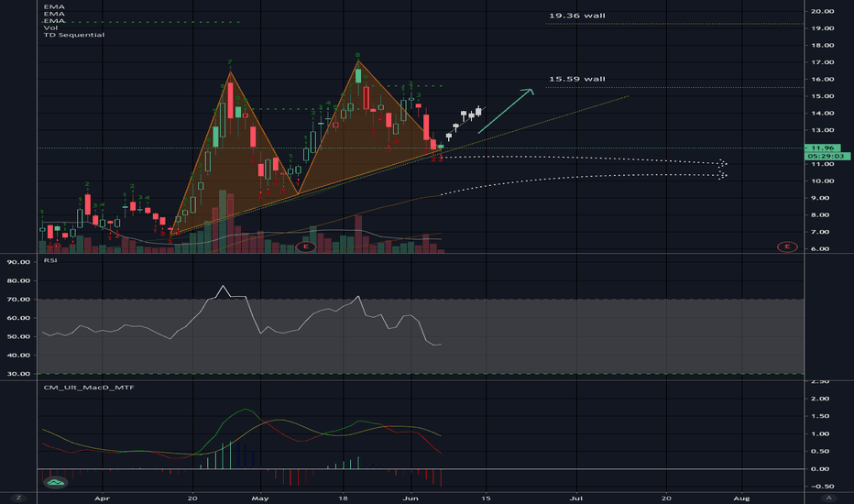
Task: Click 10.00 on the price axis
Action: click(x=823, y=181)
